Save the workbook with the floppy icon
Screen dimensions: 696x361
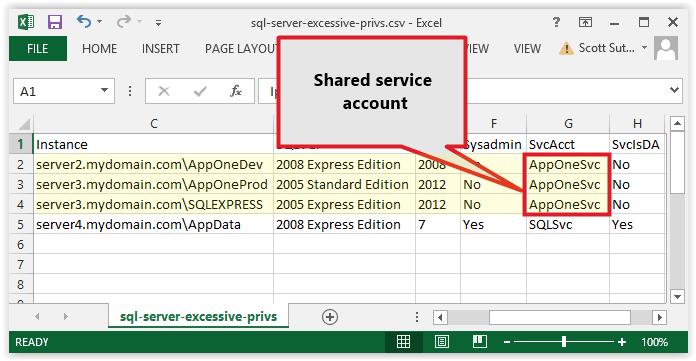pyautogui.click(x=55, y=22)
